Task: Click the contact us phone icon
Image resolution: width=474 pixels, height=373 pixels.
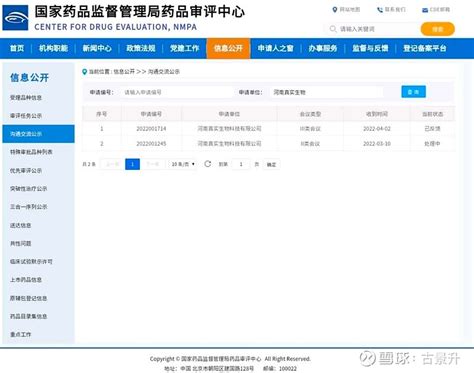Action: tap(380, 10)
